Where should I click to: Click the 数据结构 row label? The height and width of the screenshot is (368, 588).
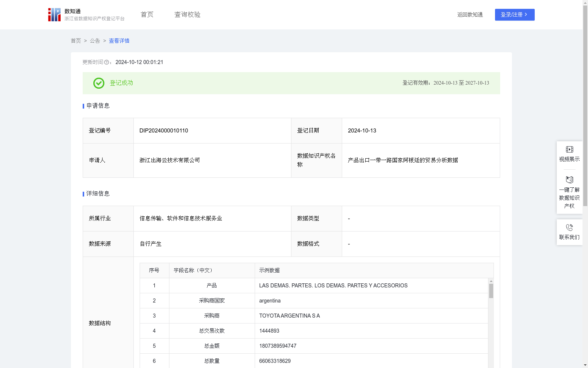click(100, 323)
